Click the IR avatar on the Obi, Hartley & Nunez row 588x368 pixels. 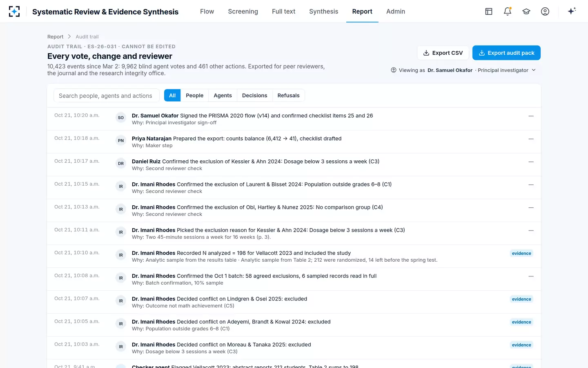click(x=121, y=209)
